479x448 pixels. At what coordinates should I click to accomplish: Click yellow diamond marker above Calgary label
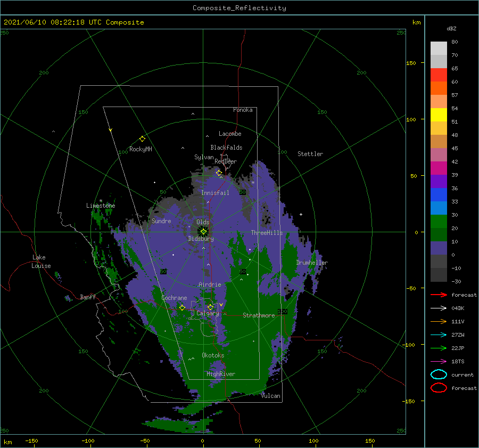210,307
